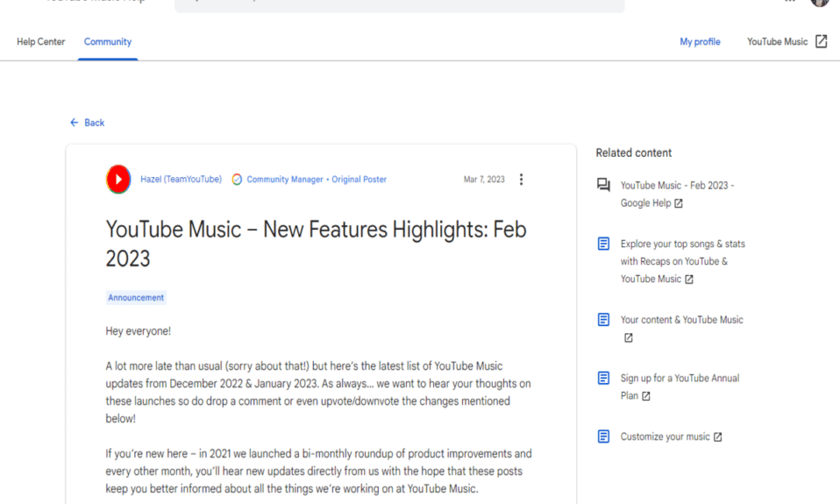Select the Community tab

pyautogui.click(x=108, y=42)
